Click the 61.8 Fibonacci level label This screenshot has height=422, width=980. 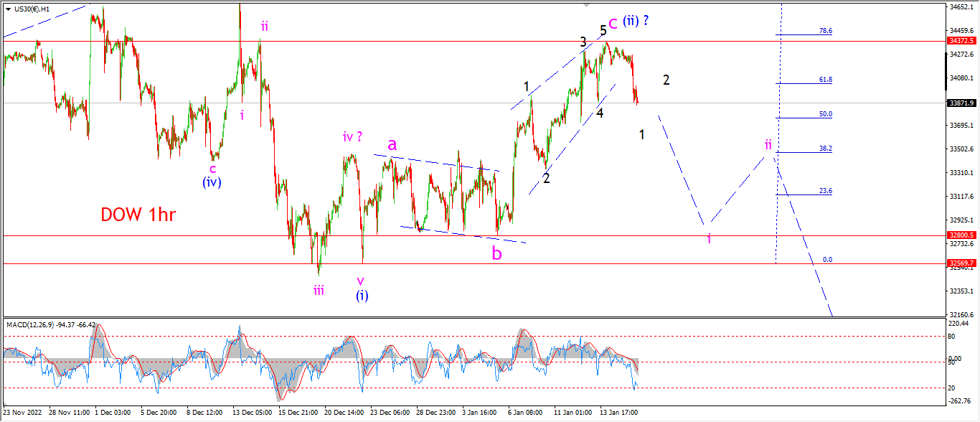point(825,80)
